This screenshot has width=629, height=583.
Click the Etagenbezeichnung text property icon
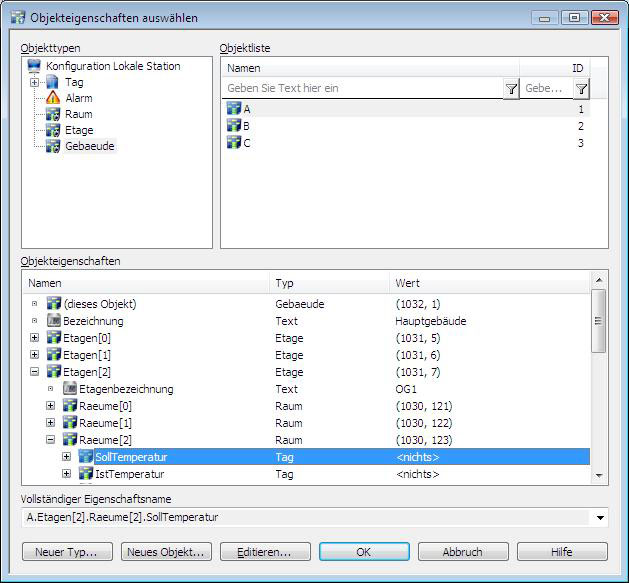(x=70, y=389)
